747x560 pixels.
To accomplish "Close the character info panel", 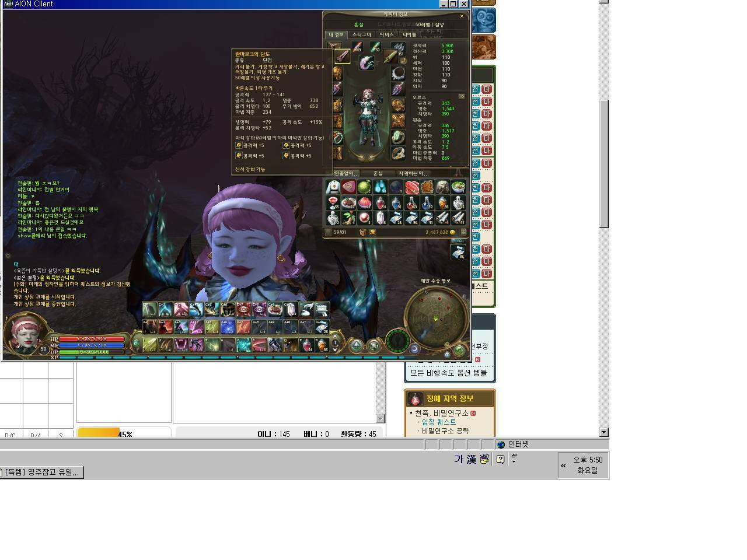I will (462, 16).
